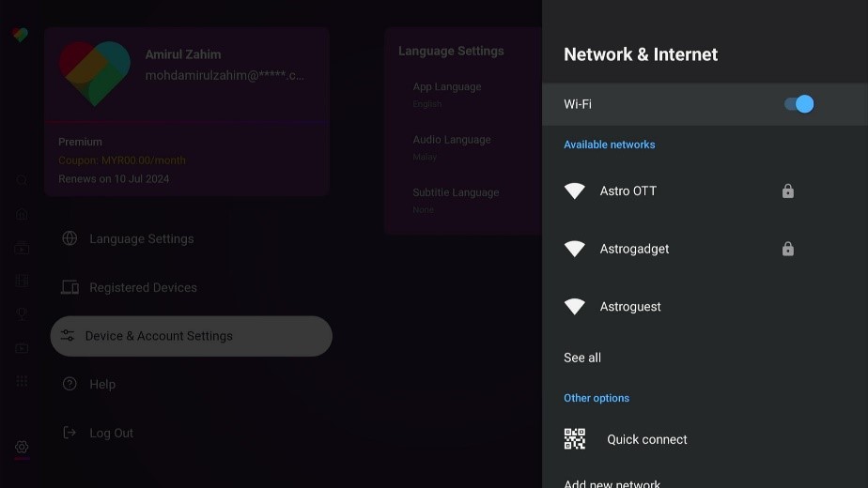Image resolution: width=868 pixels, height=488 pixels.
Task: Click the Astrogadget Wi-Fi signal icon
Action: pos(575,249)
